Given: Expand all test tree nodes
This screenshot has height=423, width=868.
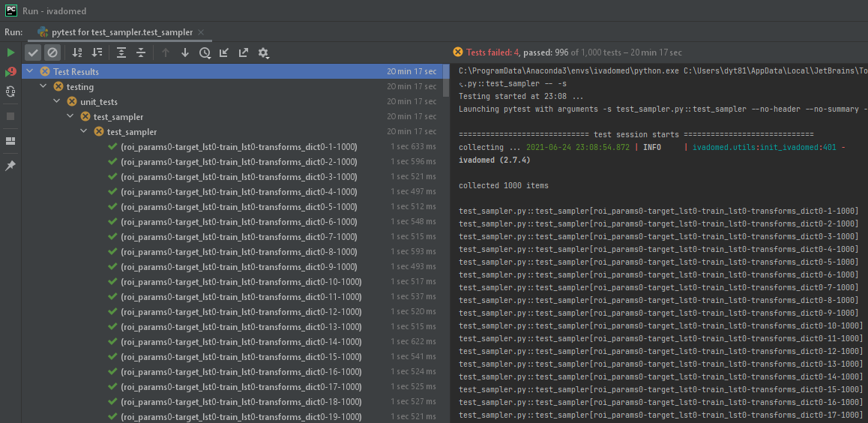Looking at the screenshot, I should click(x=121, y=53).
